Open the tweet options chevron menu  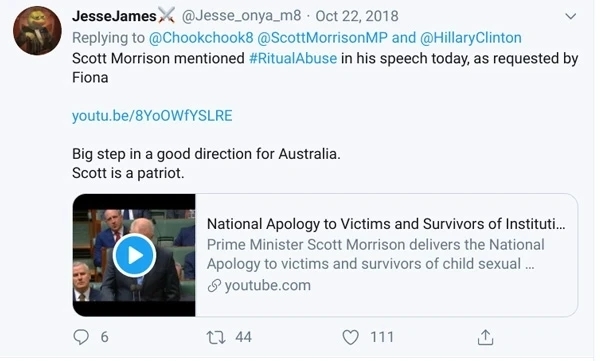[x=571, y=16]
